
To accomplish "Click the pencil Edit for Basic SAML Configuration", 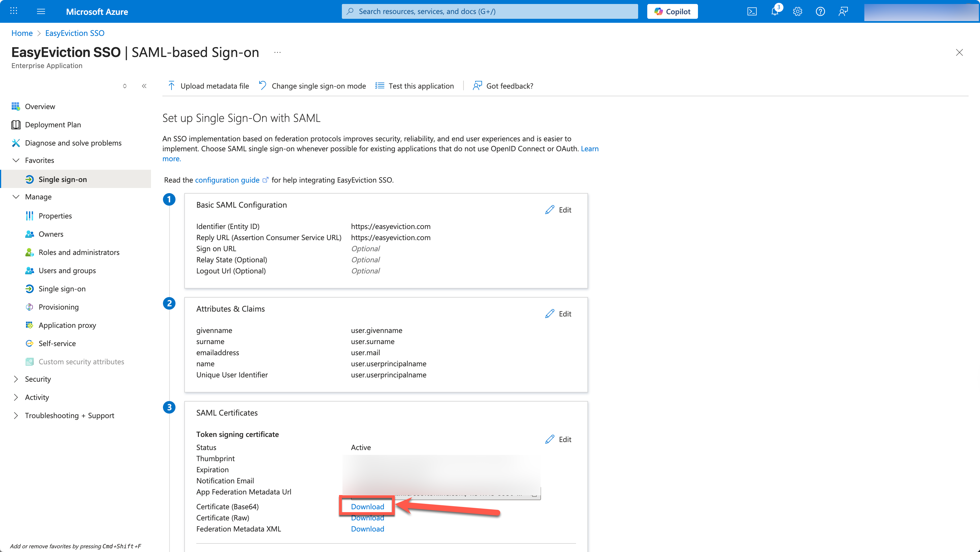I will (558, 210).
